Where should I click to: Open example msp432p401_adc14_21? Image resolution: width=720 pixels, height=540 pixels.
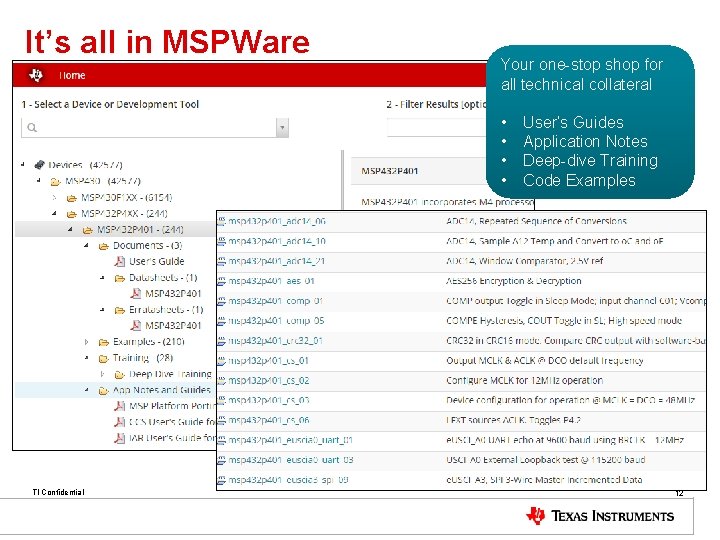click(x=277, y=261)
